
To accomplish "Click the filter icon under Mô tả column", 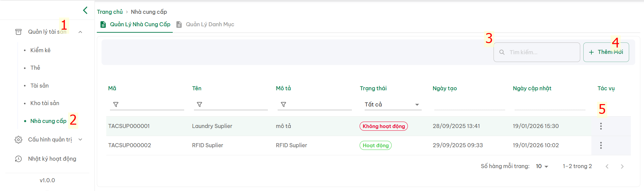I will click(x=283, y=105).
